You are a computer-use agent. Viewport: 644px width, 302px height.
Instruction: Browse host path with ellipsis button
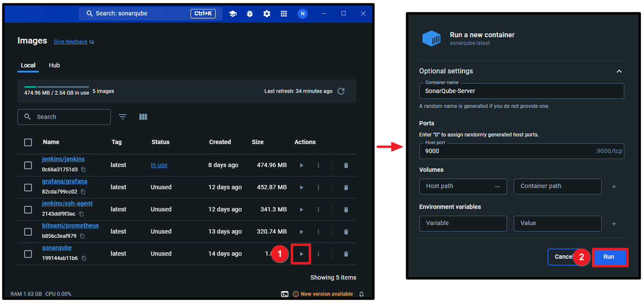pos(498,187)
